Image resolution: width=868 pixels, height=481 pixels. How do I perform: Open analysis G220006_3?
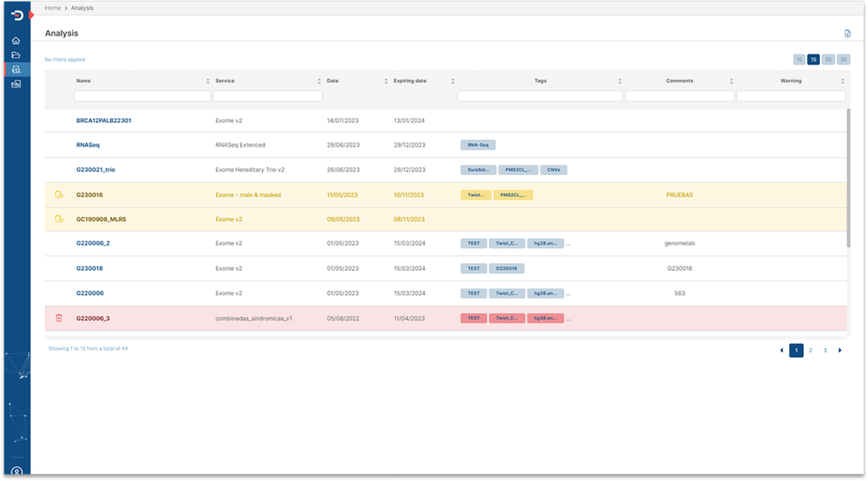93,318
